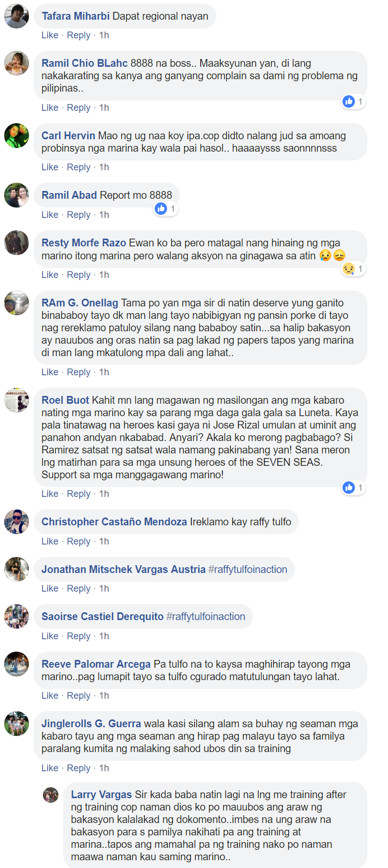Visit Larry Vargas's profile name
Image resolution: width=388 pixels, height=868 pixels.
(101, 795)
